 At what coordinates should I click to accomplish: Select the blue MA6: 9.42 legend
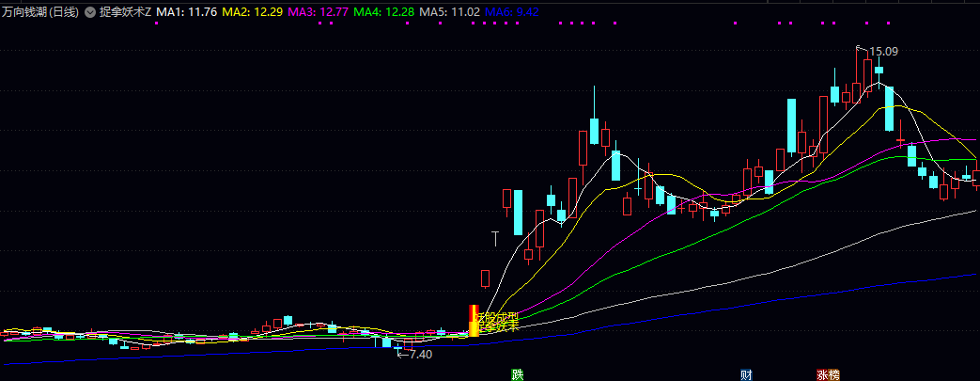point(512,12)
